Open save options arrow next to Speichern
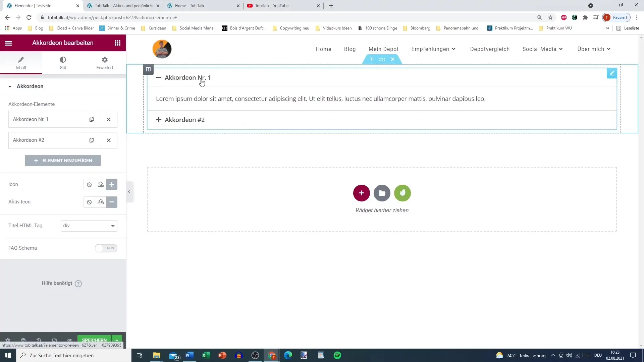 click(x=117, y=340)
